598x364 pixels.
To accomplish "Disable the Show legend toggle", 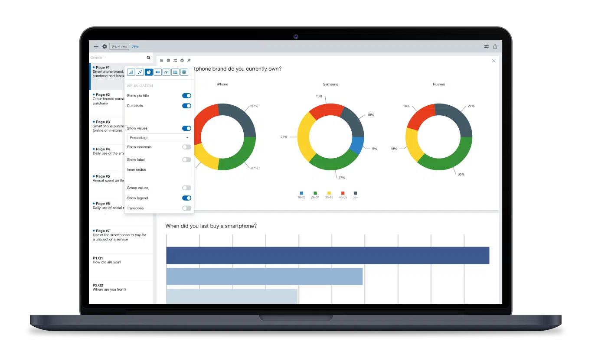I will click(x=186, y=198).
